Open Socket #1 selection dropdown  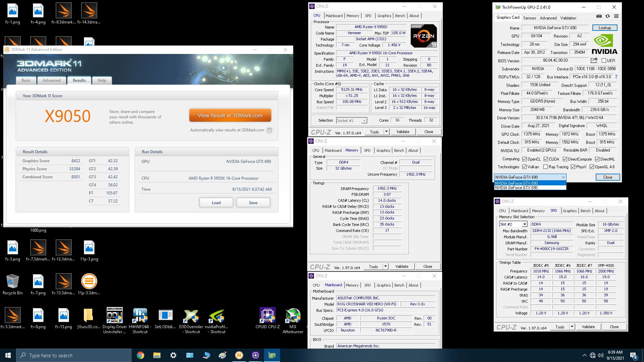tap(352, 120)
